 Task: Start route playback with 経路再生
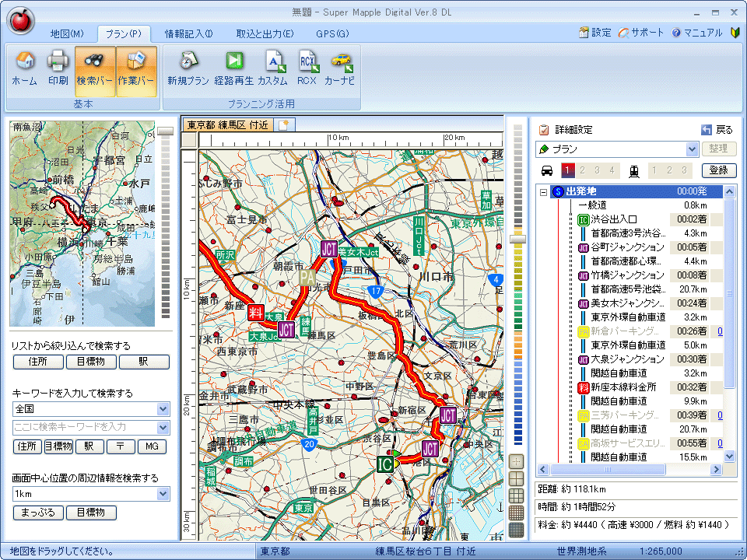(x=233, y=70)
